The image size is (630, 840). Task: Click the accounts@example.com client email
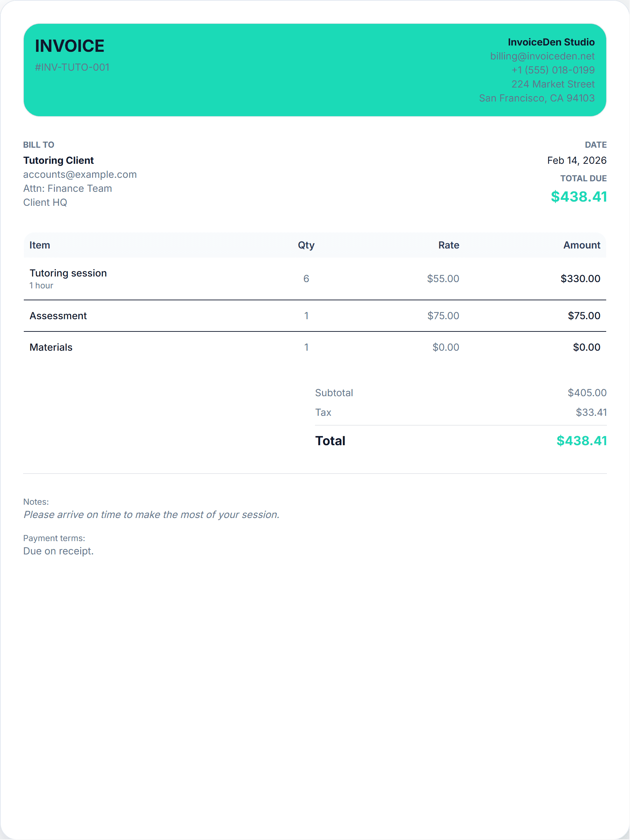pos(80,174)
